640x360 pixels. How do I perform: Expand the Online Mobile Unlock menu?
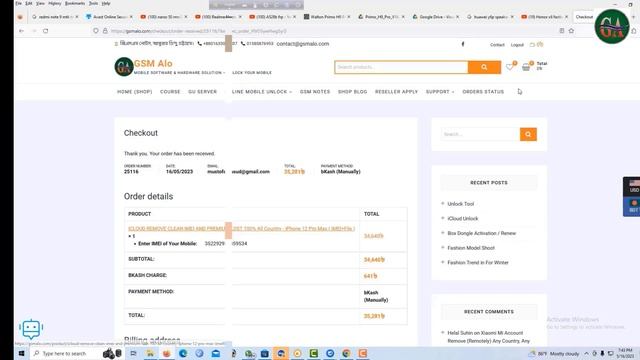point(262,92)
